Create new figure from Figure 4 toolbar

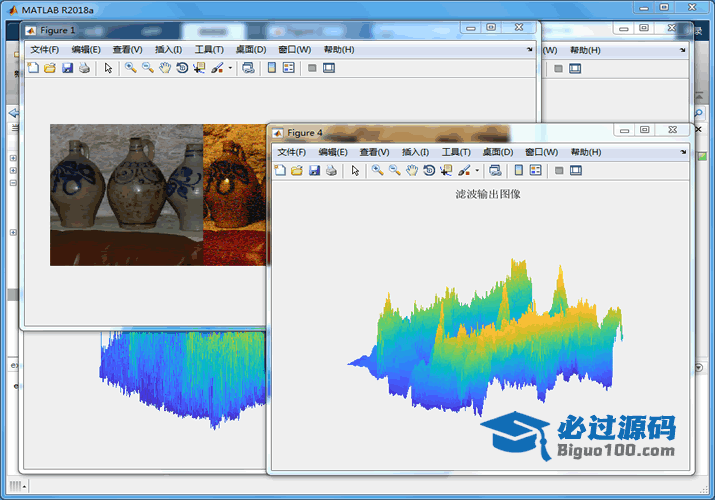coord(280,171)
